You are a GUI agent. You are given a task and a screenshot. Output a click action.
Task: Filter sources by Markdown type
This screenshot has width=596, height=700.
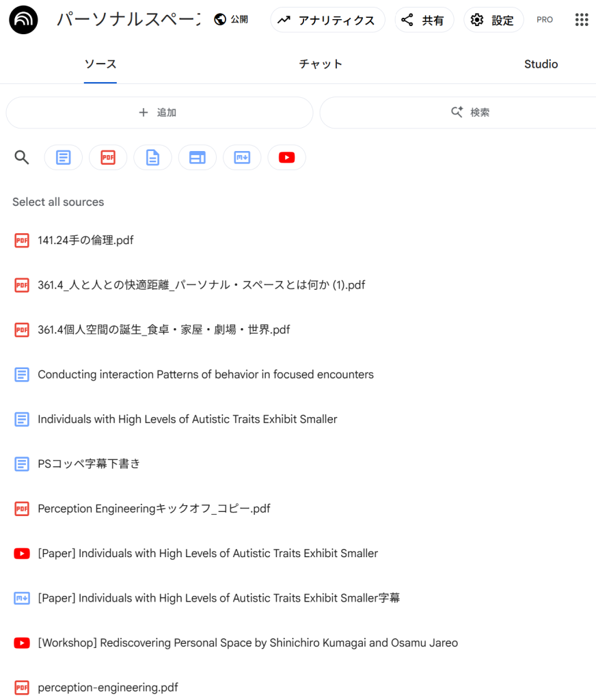[x=242, y=158]
